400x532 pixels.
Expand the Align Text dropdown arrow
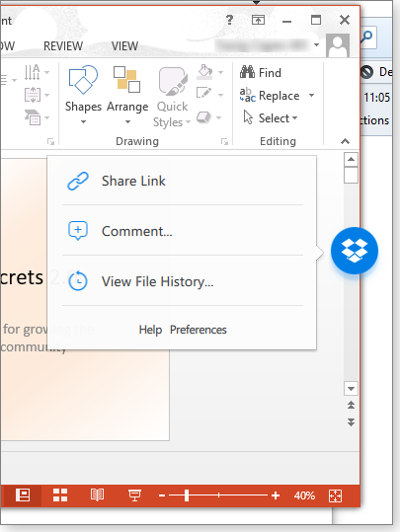pos(46,95)
